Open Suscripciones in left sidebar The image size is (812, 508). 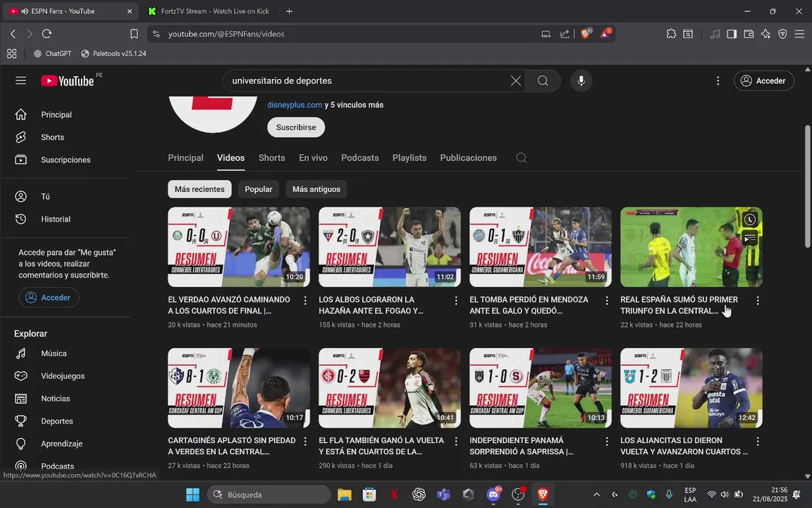66,159
